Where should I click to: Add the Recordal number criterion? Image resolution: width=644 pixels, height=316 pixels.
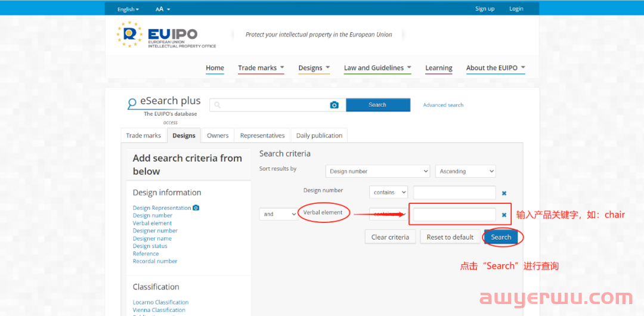coord(155,261)
